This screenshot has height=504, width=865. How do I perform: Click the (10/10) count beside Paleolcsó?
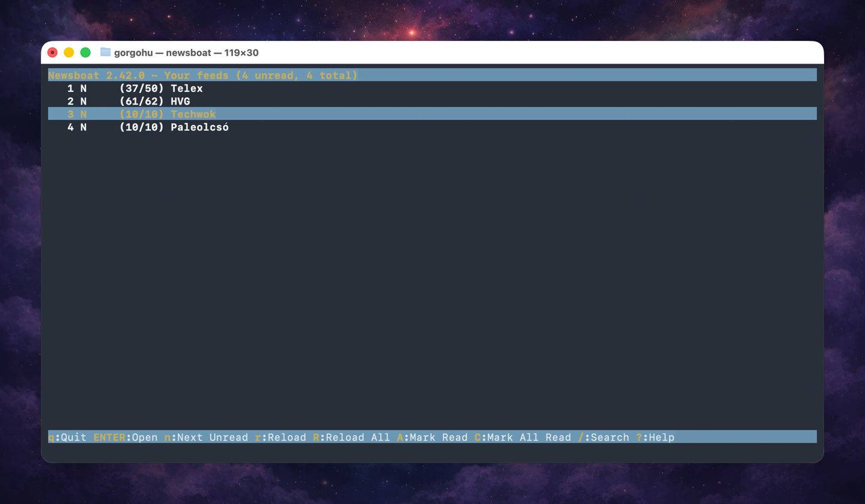click(x=142, y=127)
